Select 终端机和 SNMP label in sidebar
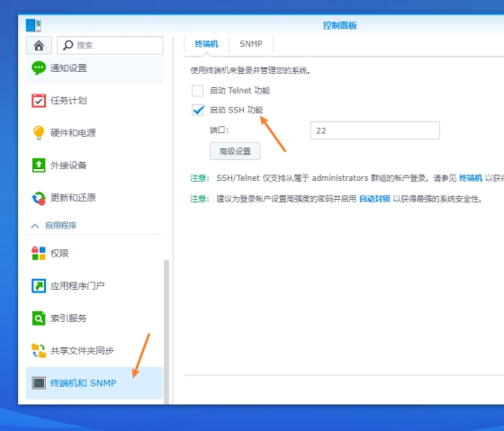 coord(83,383)
